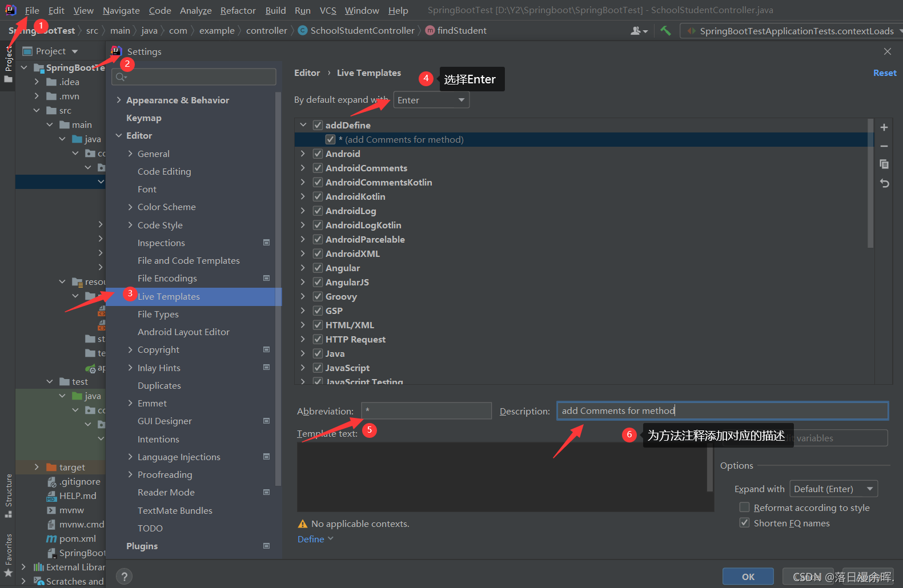Click the Settings help question mark button
The width and height of the screenshot is (903, 588).
click(x=124, y=577)
